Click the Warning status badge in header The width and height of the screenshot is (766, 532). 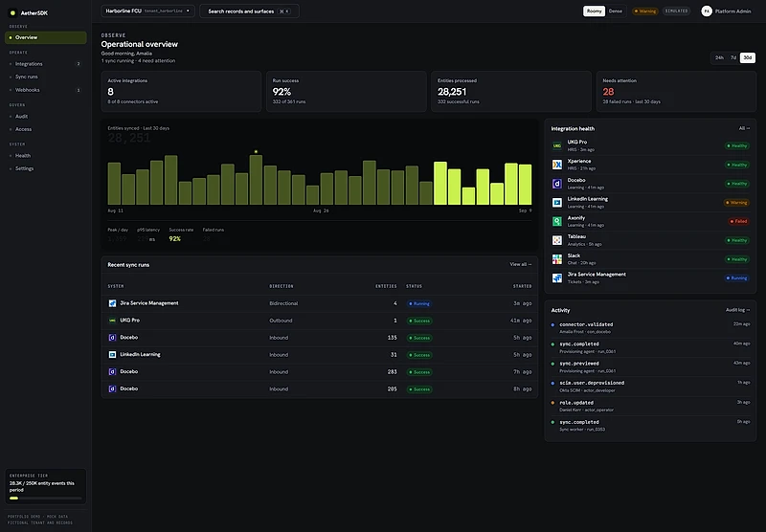[645, 11]
